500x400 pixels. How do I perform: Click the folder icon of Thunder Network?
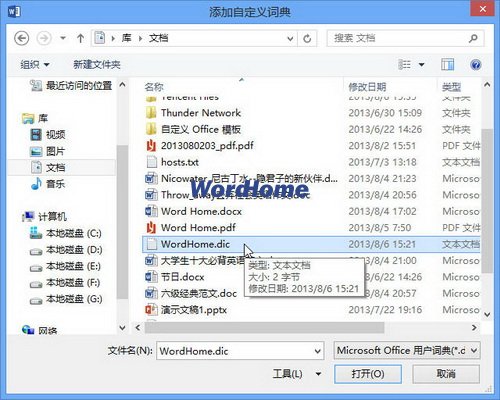point(151,113)
